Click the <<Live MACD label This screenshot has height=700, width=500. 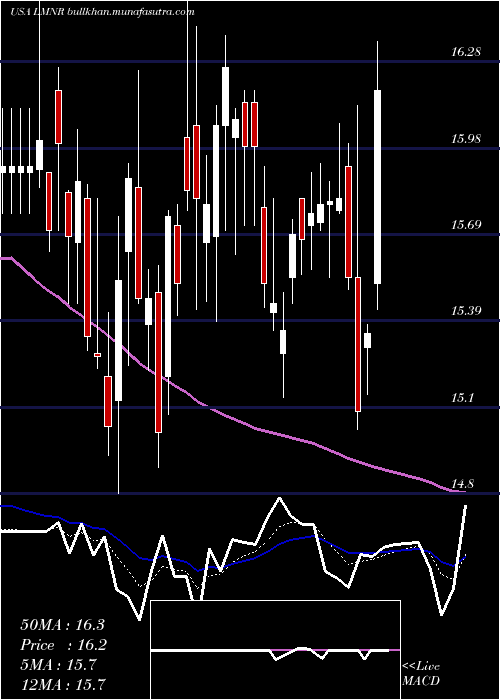[x=421, y=674]
